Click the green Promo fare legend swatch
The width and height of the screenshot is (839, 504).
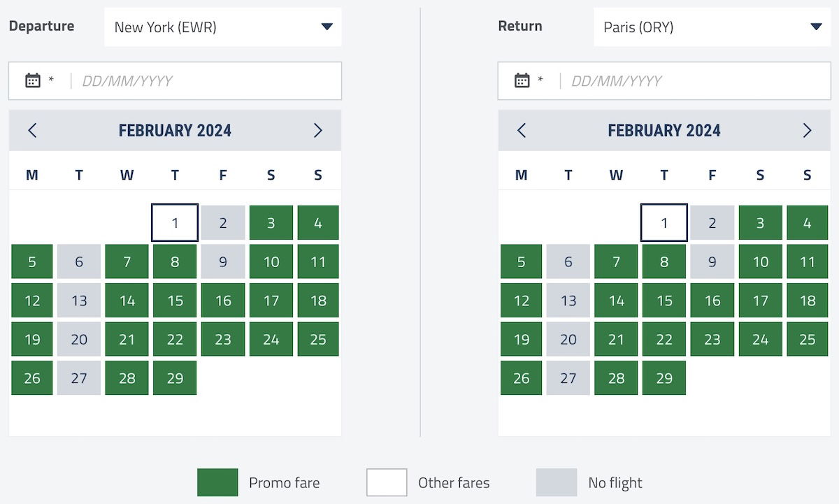coord(217,482)
